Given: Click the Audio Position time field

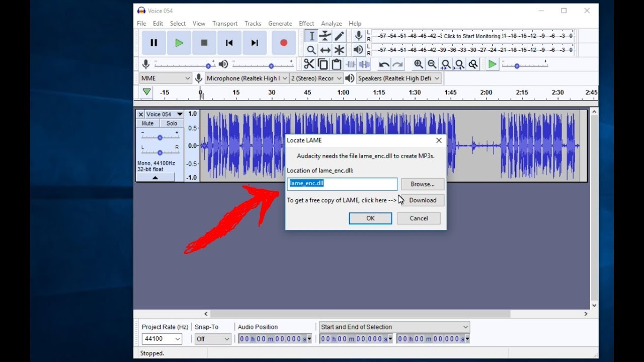Looking at the screenshot, I should click(x=275, y=339).
